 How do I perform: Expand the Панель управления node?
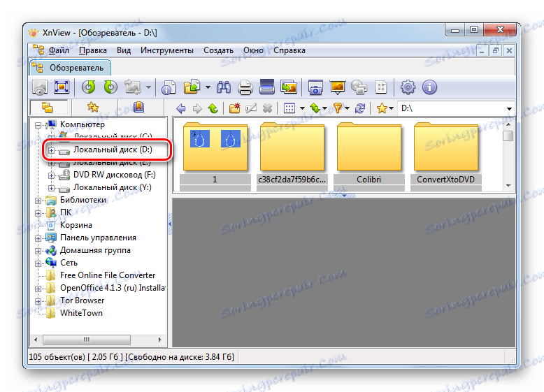click(x=38, y=238)
